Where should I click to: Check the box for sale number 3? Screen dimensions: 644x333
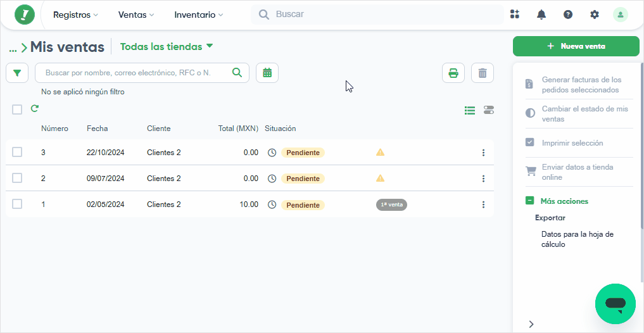click(17, 153)
